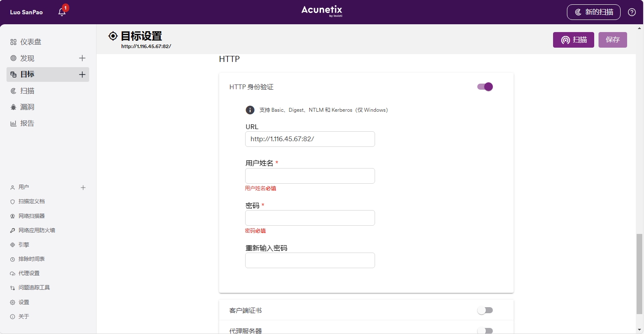The width and height of the screenshot is (644, 334).
Task: Click the 代理设置 cloud icon
Action: point(13,274)
